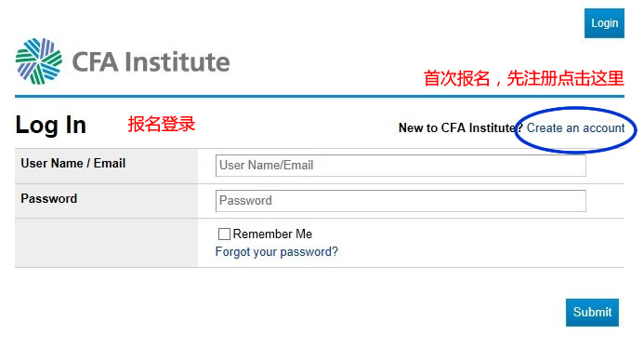Viewport: 644px width, 348px height.
Task: Click the red 报名登录 annotation
Action: [x=162, y=124]
